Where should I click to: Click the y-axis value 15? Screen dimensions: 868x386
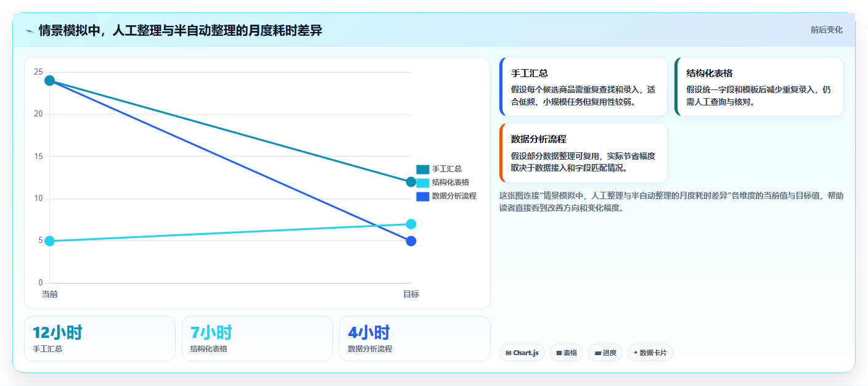[38, 157]
